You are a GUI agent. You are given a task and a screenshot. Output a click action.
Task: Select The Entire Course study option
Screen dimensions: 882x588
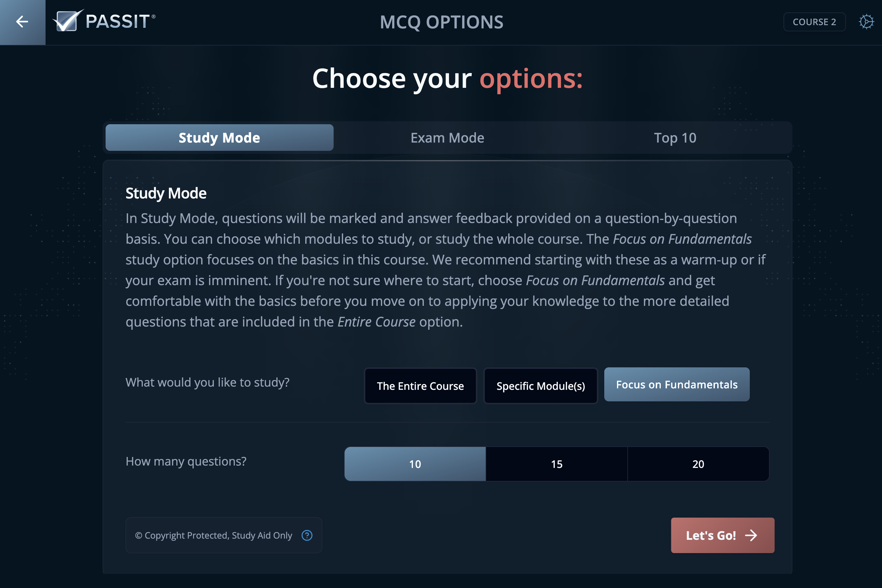[x=420, y=386]
